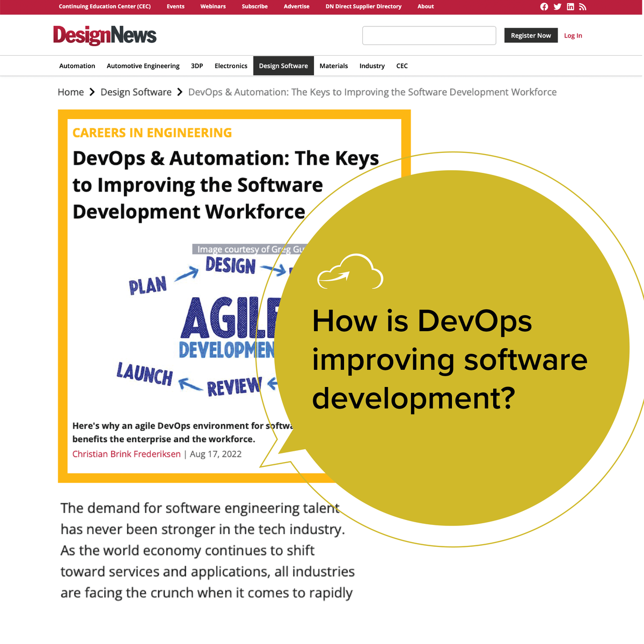Viewport: 644px width, 644px height.
Task: Open the LinkedIn social icon
Action: tap(570, 6)
